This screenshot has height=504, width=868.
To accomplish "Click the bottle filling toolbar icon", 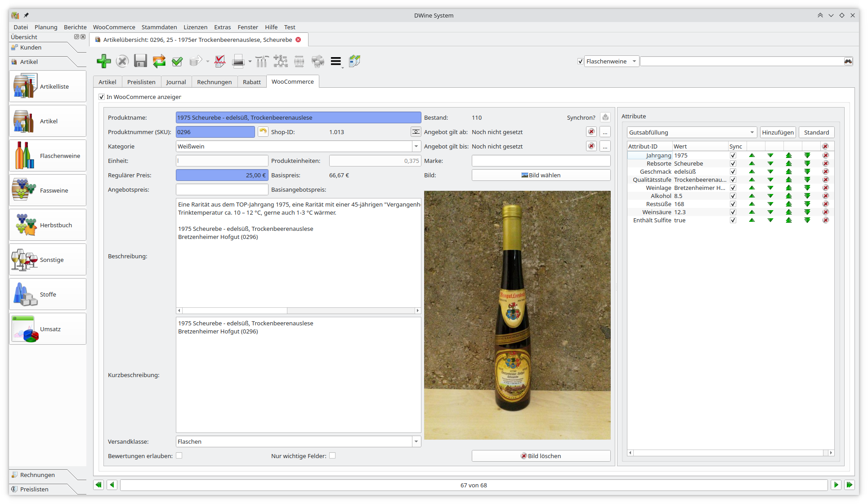I will 262,61.
